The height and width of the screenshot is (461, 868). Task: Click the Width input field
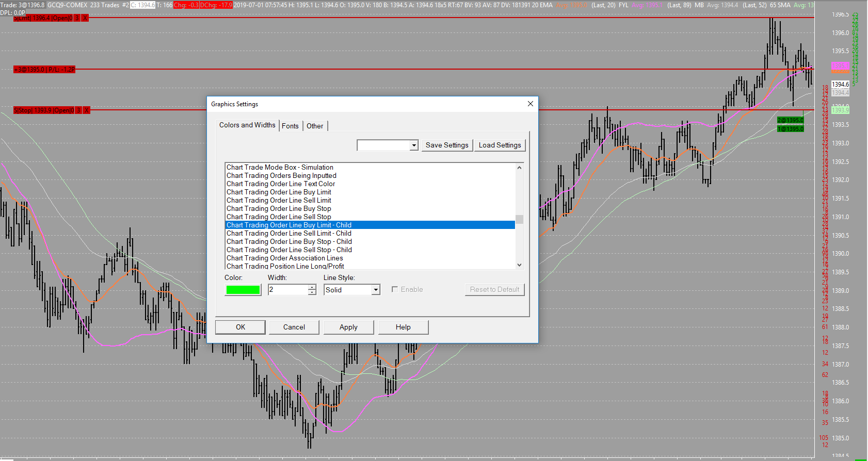(x=288, y=290)
